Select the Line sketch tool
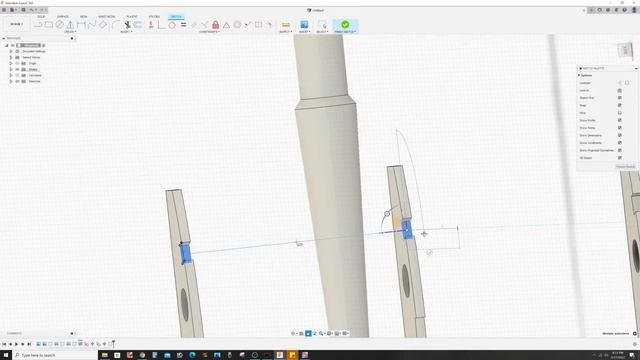640x360 pixels. [38, 24]
